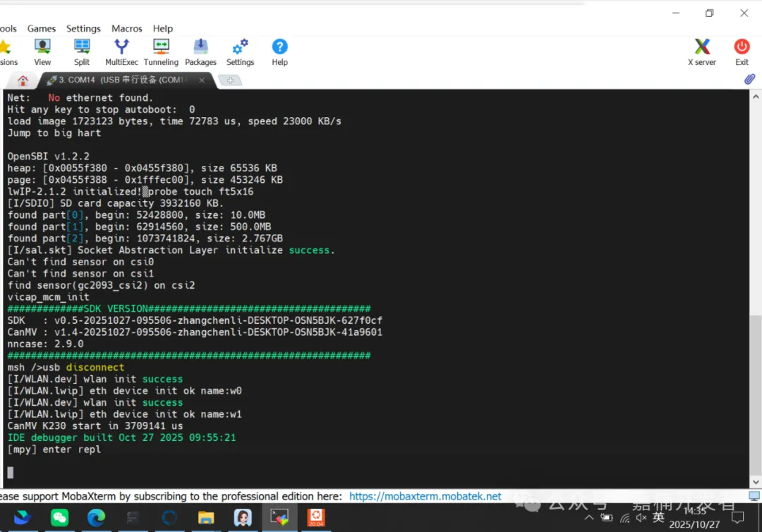Open the Macros menu
Screen dimensions: 762x532
pos(127,28)
